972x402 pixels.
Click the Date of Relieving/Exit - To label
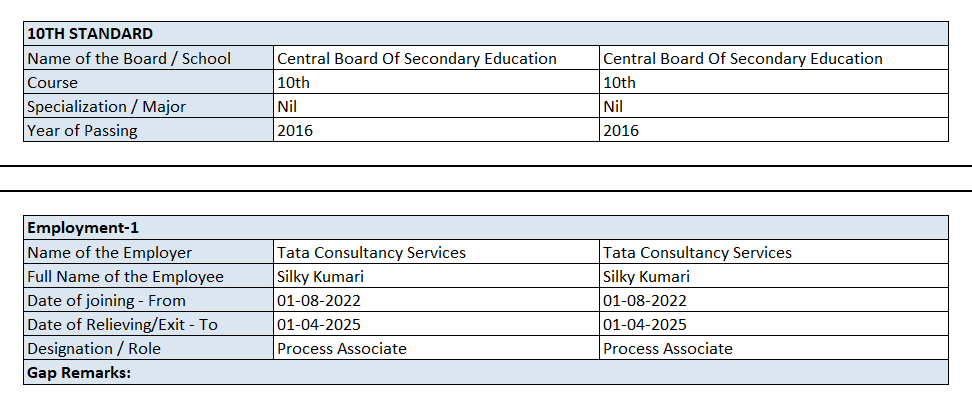pos(122,324)
